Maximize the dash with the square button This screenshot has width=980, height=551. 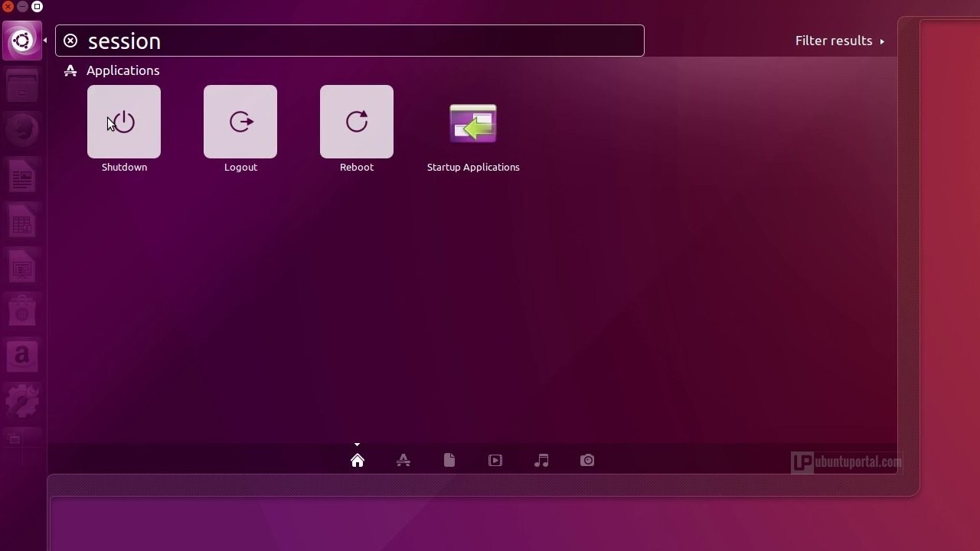(37, 7)
